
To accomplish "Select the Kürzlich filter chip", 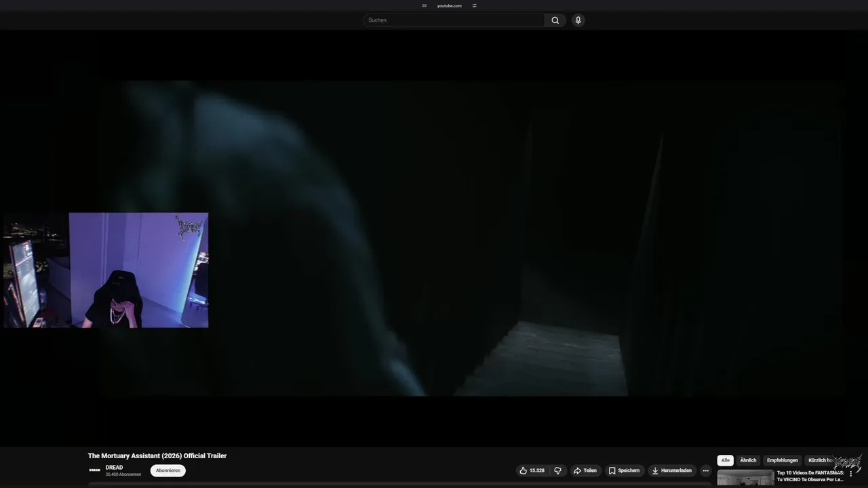I will coord(820,460).
